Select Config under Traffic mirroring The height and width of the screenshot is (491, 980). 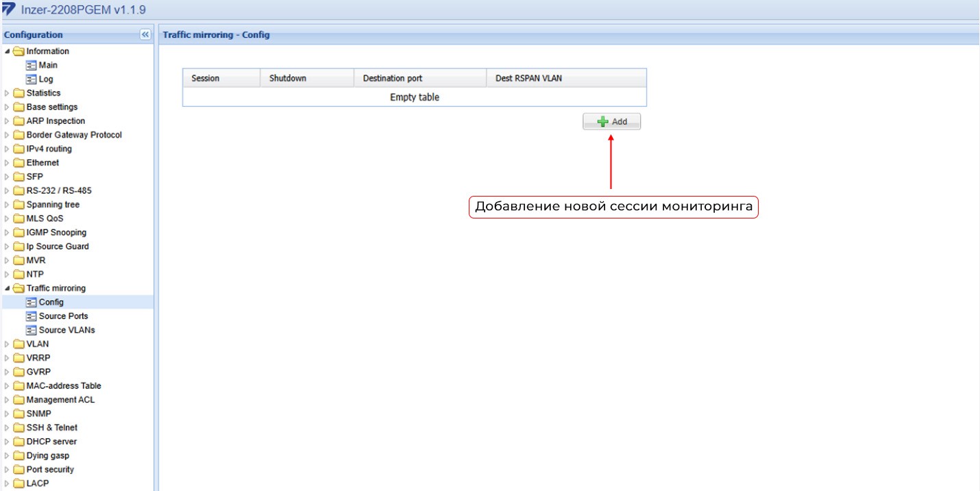point(51,302)
